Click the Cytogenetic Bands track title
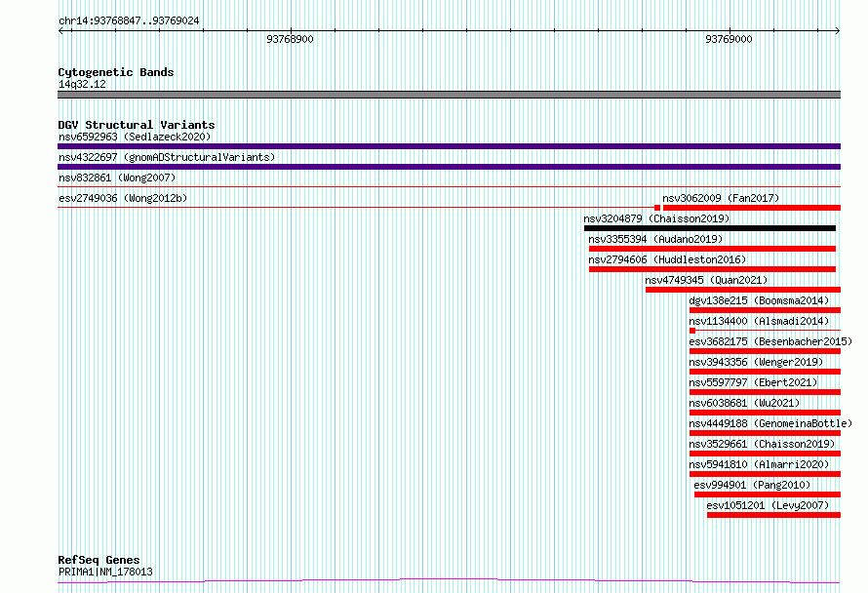 [x=116, y=72]
